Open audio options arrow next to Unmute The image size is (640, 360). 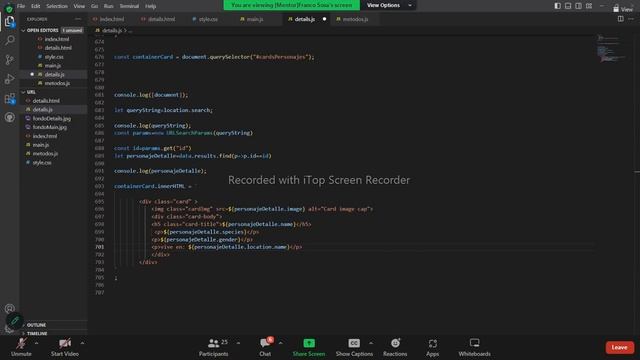pos(37,343)
